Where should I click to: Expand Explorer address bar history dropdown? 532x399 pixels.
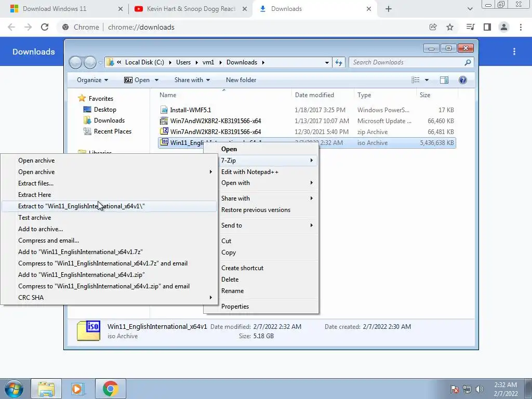327,62
